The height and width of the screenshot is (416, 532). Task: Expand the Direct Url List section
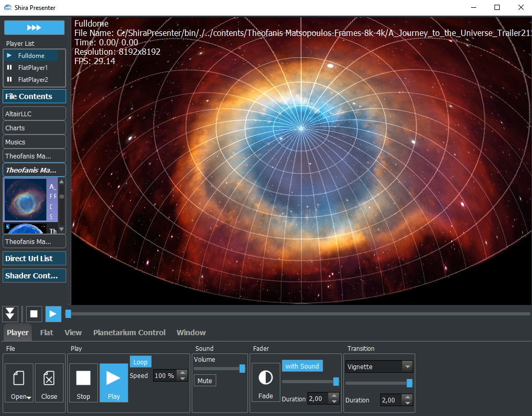pos(34,259)
